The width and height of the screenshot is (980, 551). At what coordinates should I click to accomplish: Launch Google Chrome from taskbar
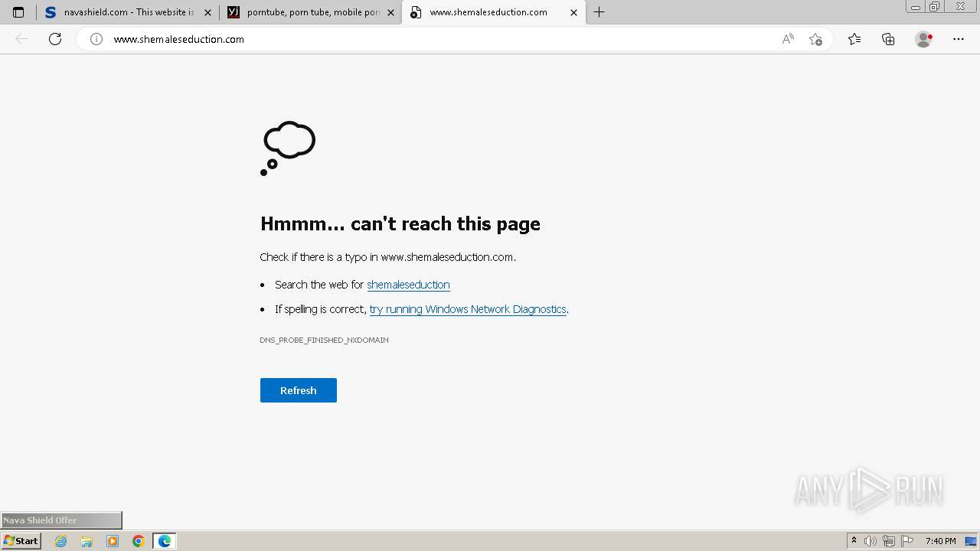coord(139,541)
